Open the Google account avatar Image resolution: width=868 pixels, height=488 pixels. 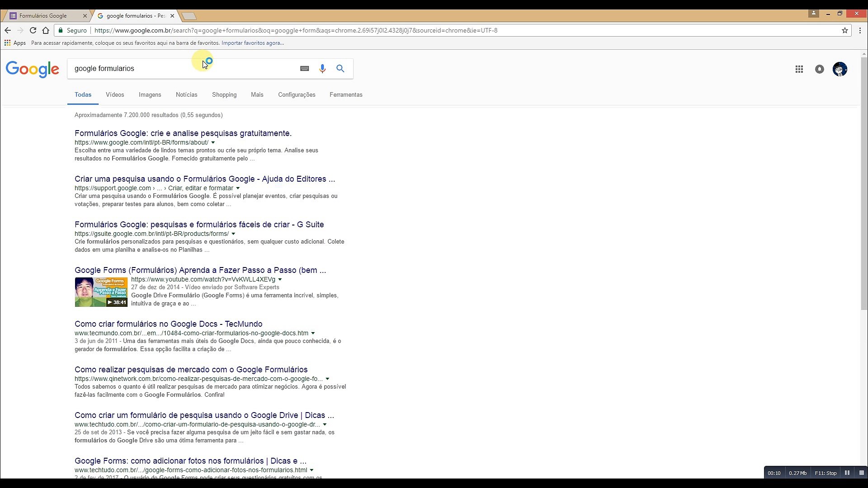pyautogui.click(x=840, y=69)
